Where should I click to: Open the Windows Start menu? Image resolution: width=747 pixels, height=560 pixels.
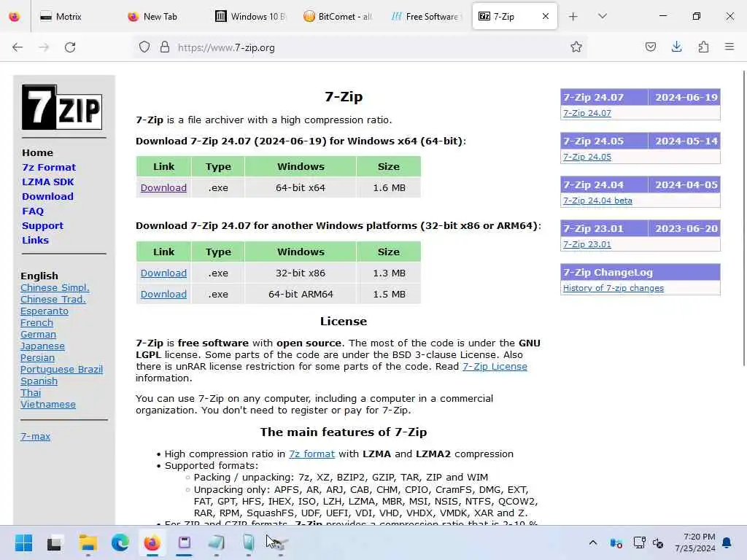point(23,542)
